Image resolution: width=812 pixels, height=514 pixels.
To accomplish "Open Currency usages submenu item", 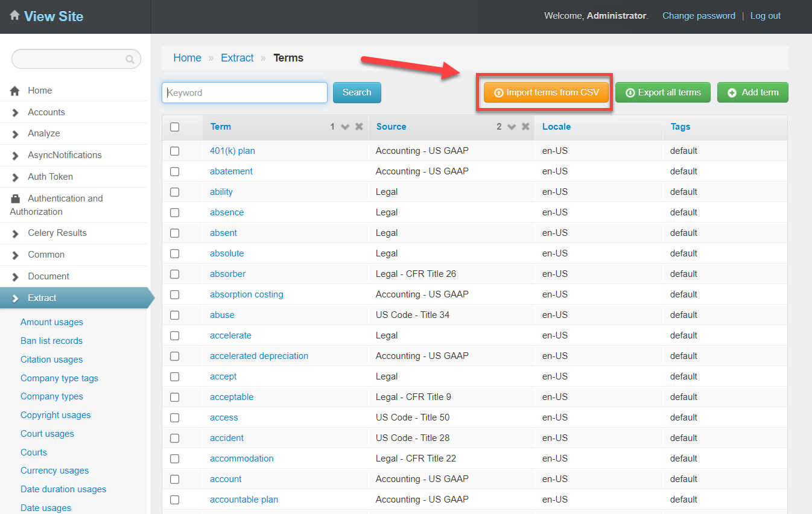I will coord(54,471).
